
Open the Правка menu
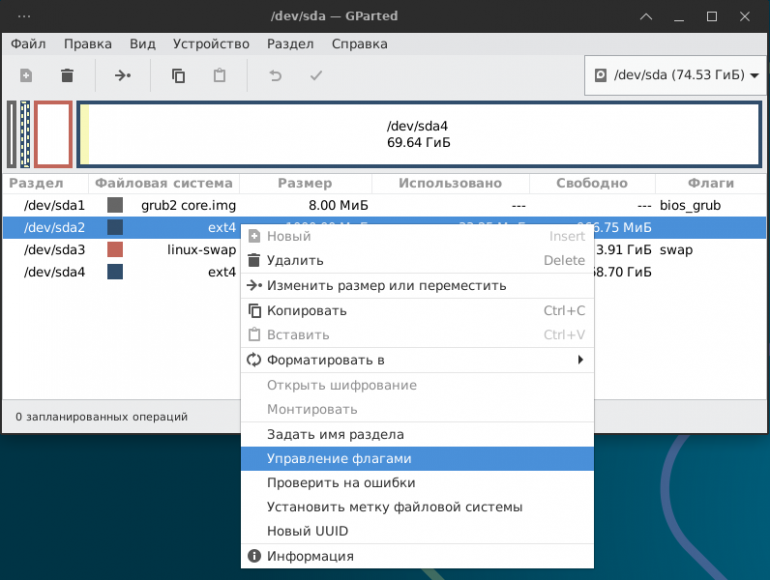tap(87, 44)
